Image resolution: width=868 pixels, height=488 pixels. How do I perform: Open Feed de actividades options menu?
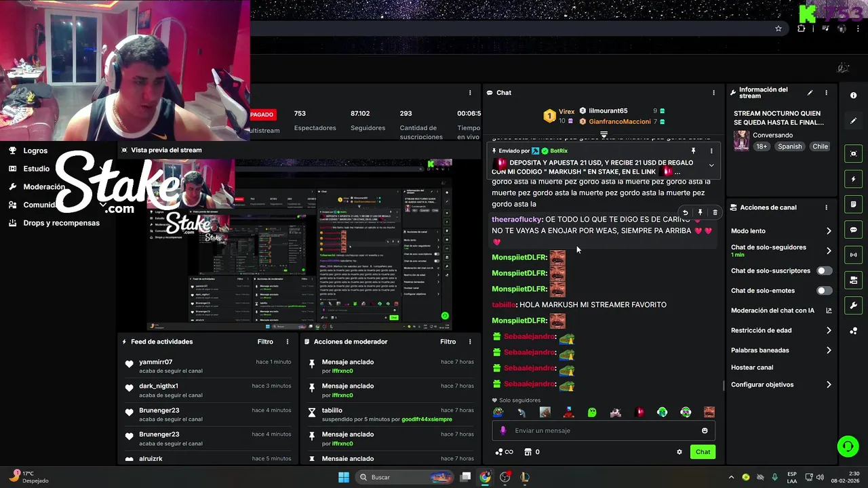[287, 342]
